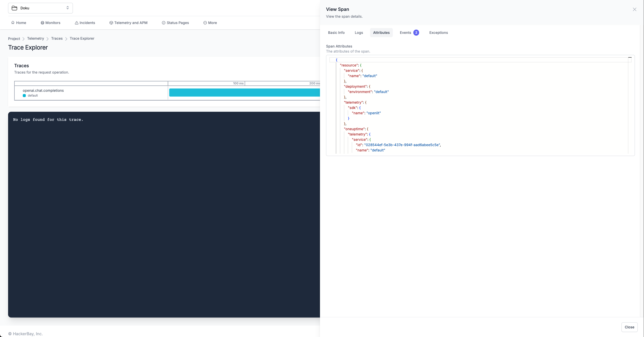Go to Telemetry breadcrumb link
Image resolution: width=644 pixels, height=337 pixels.
(x=35, y=38)
